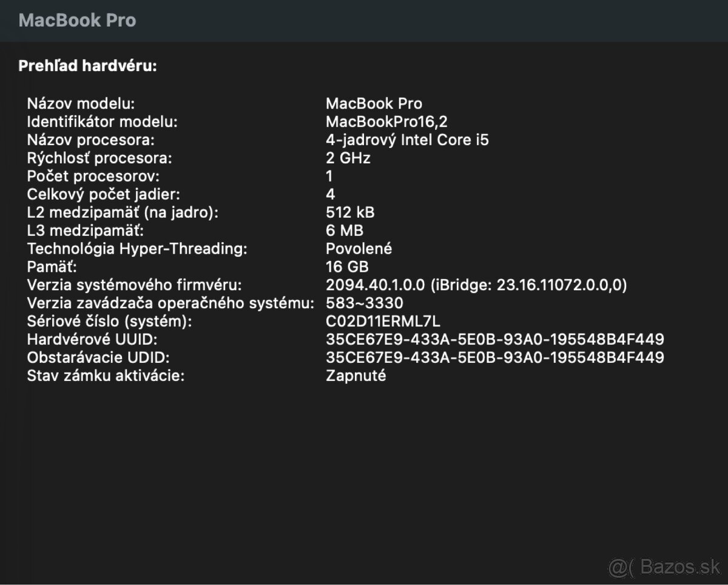Click the Názov modelu label
The image size is (728, 585).
click(x=81, y=103)
